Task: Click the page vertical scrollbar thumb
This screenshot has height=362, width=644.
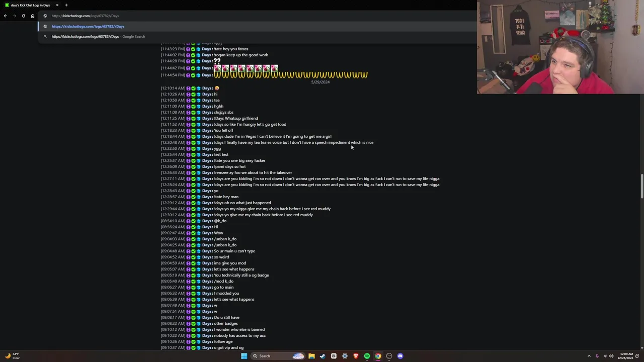Action: point(641,186)
